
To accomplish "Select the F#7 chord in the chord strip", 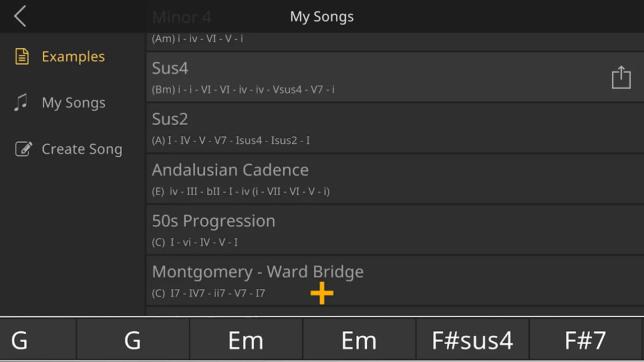I will click(x=585, y=340).
